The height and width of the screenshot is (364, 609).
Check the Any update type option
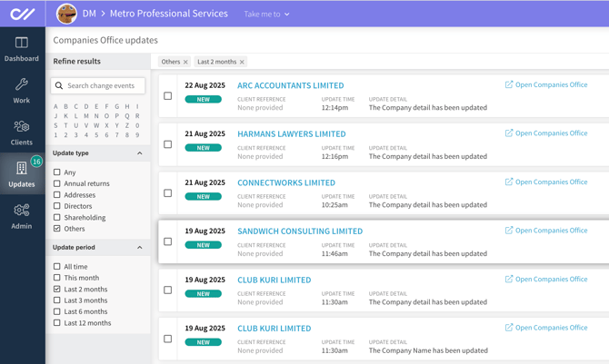[x=57, y=172]
